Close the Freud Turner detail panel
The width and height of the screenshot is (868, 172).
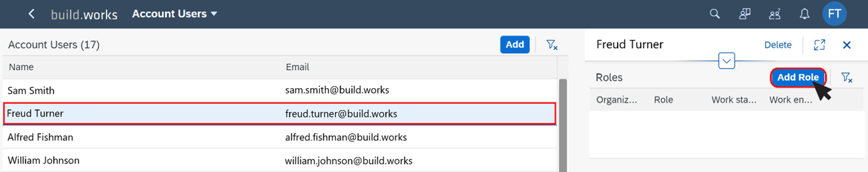tap(847, 45)
